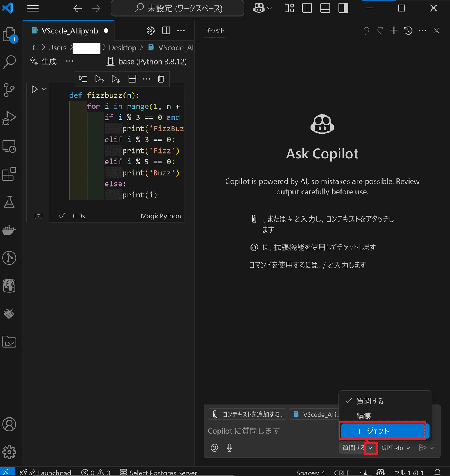450x476 pixels.
Task: Insert @ mention for chat extensions
Action: point(214,448)
